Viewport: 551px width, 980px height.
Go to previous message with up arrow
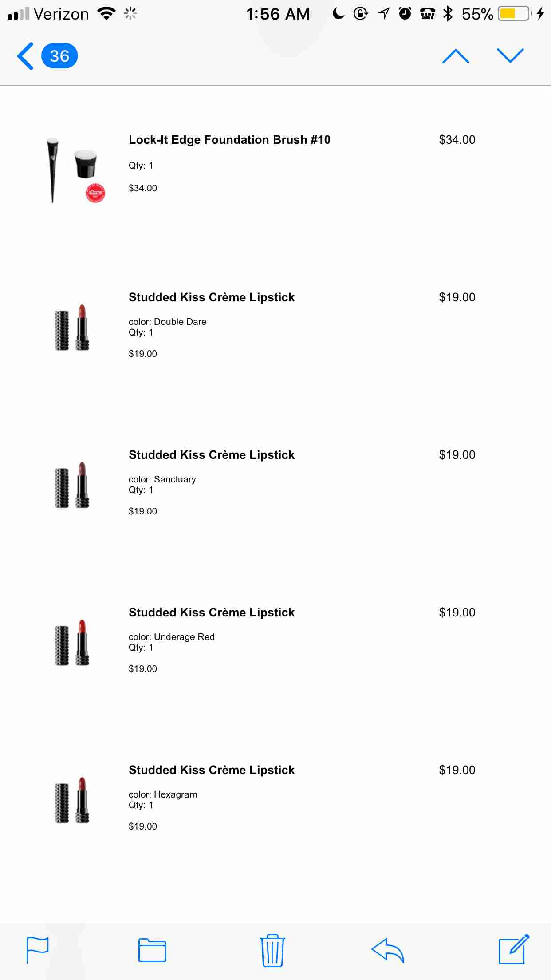pos(456,56)
